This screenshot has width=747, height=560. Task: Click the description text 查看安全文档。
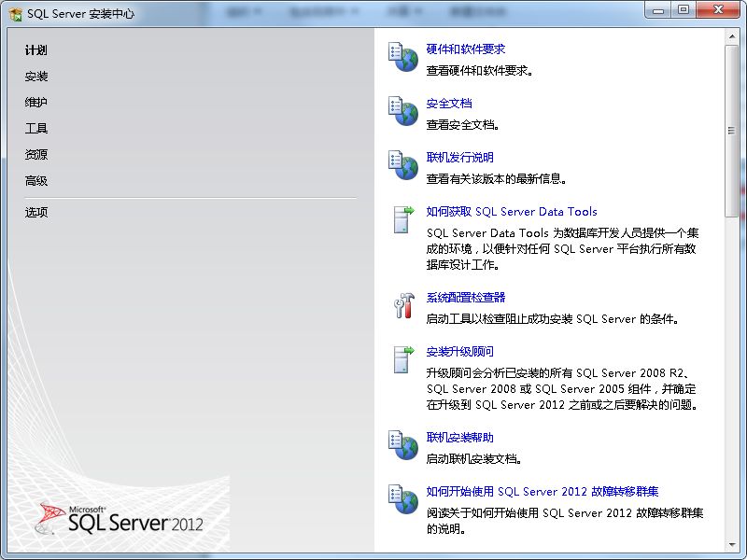point(463,125)
